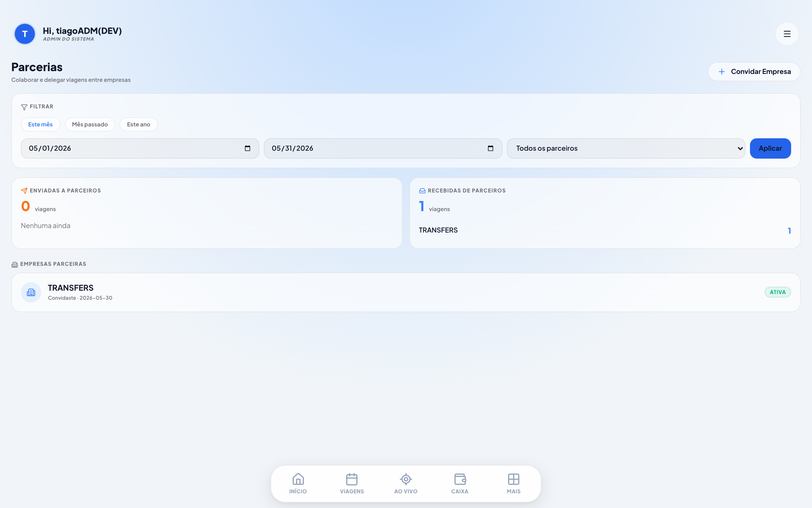
Task: Click the 05/31/2026 end date field
Action: [383, 148]
